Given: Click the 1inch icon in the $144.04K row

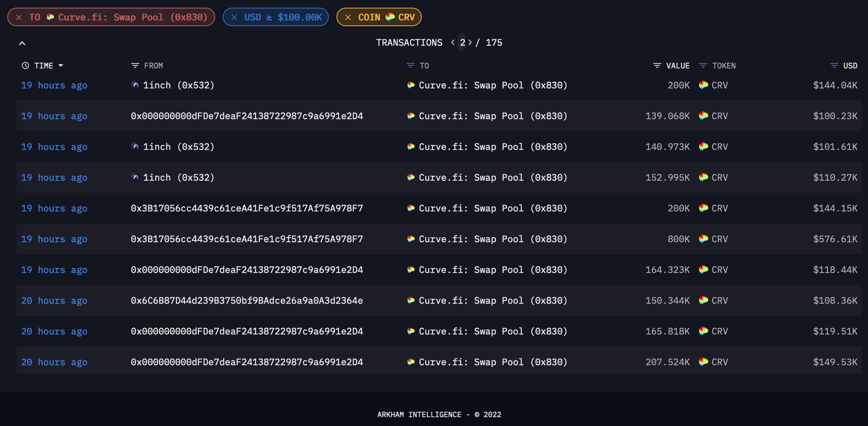Looking at the screenshot, I should click(135, 85).
